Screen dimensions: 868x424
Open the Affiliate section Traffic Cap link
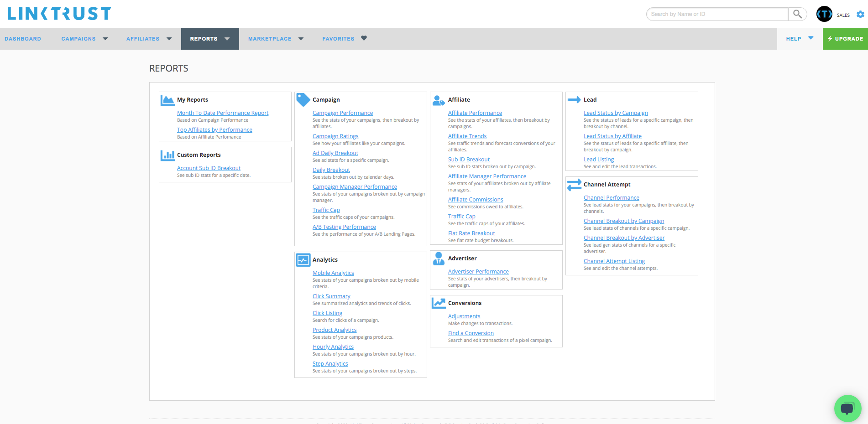click(x=462, y=217)
